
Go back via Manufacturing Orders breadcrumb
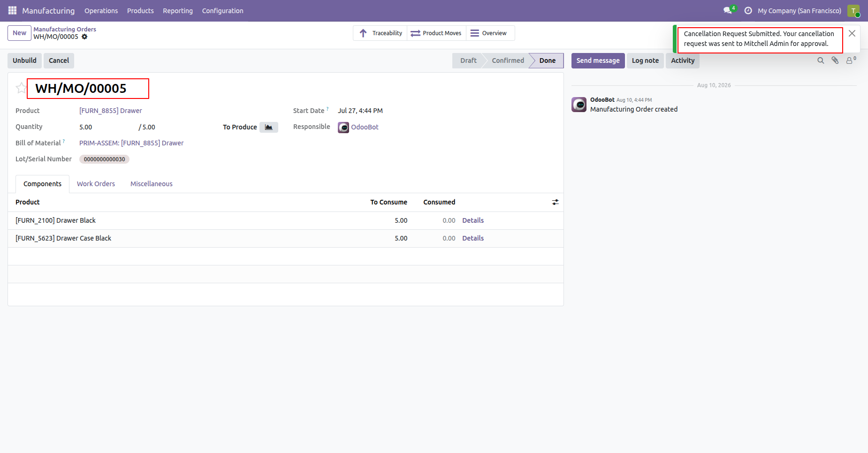coord(65,29)
